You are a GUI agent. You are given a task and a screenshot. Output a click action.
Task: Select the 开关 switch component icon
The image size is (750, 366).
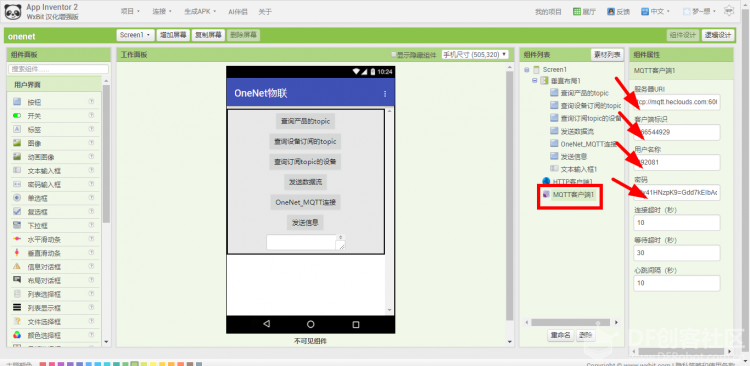[17, 115]
